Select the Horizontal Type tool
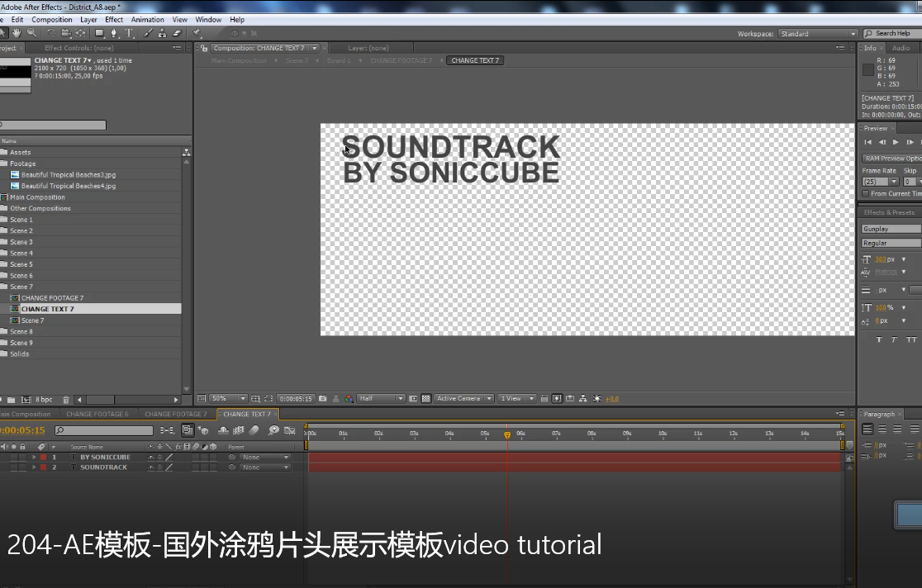922x588 pixels. pyautogui.click(x=130, y=33)
